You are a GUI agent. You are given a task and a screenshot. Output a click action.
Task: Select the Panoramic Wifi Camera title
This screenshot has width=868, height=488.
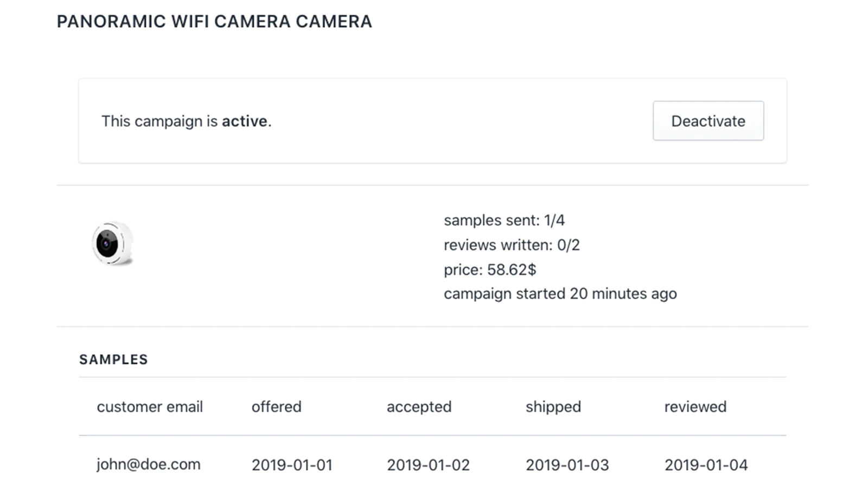[214, 22]
